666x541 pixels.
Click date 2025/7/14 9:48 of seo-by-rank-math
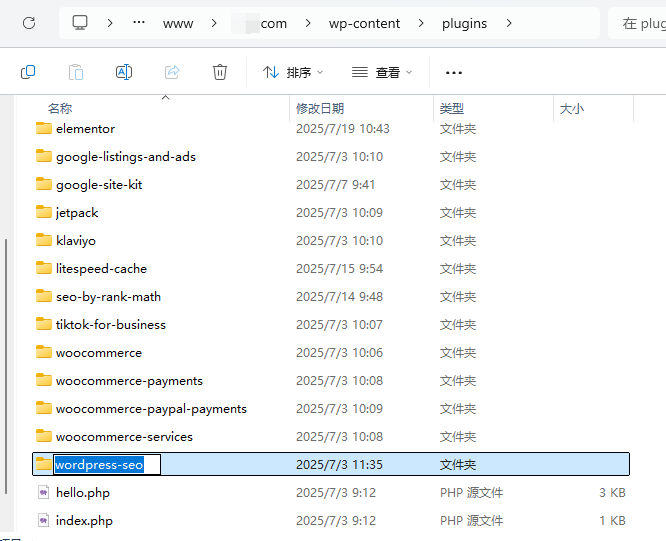[x=339, y=296]
